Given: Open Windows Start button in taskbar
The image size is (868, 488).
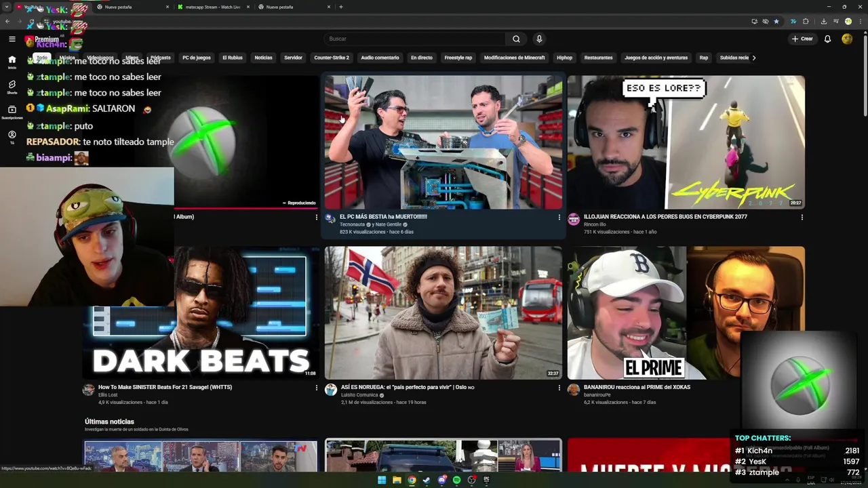Looking at the screenshot, I should click(x=382, y=480).
